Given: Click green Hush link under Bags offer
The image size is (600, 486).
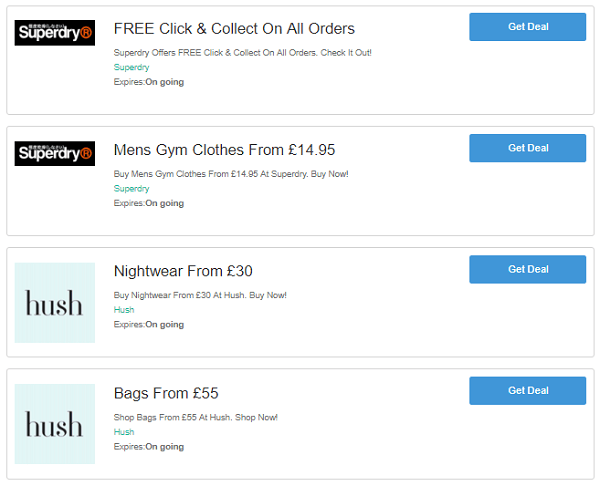Looking at the screenshot, I should 123,432.
